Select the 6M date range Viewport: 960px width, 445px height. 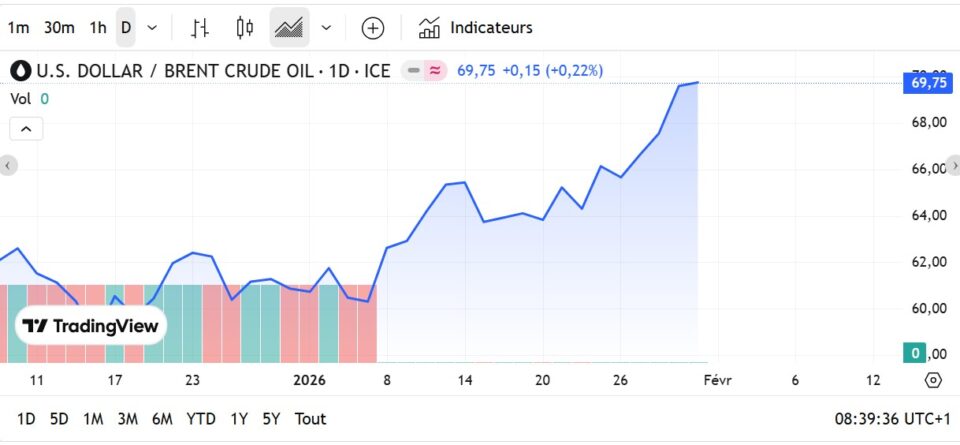click(162, 419)
